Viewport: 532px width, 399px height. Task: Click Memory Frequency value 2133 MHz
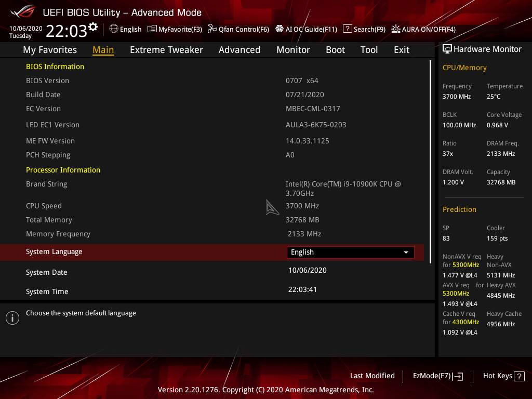coord(304,234)
